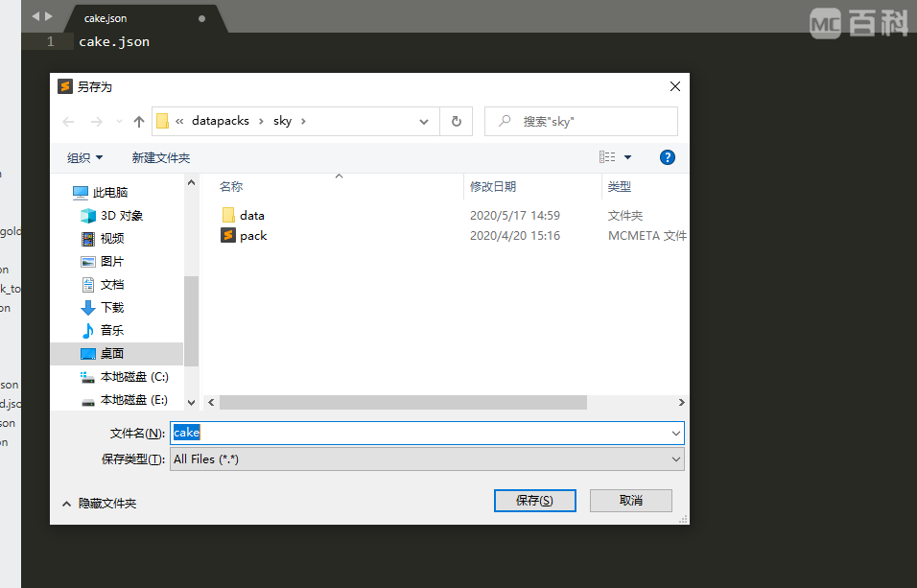The image size is (917, 588).
Task: Click the change view layout icon
Action: click(x=607, y=157)
